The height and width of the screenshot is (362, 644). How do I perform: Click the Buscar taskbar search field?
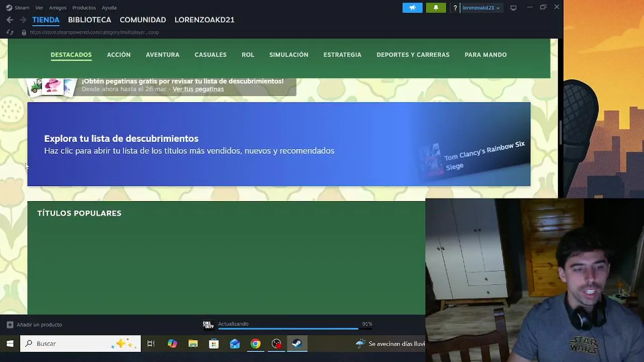coord(80,344)
